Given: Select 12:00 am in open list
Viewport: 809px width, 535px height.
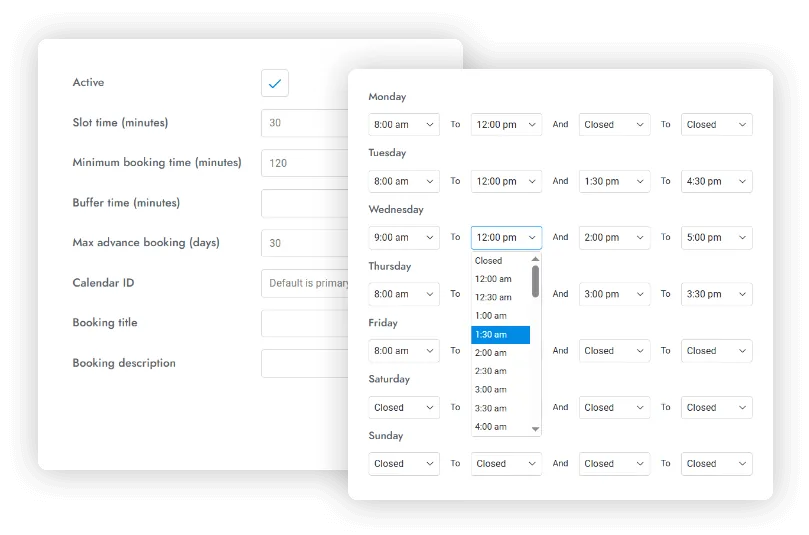Looking at the screenshot, I should click(500, 279).
